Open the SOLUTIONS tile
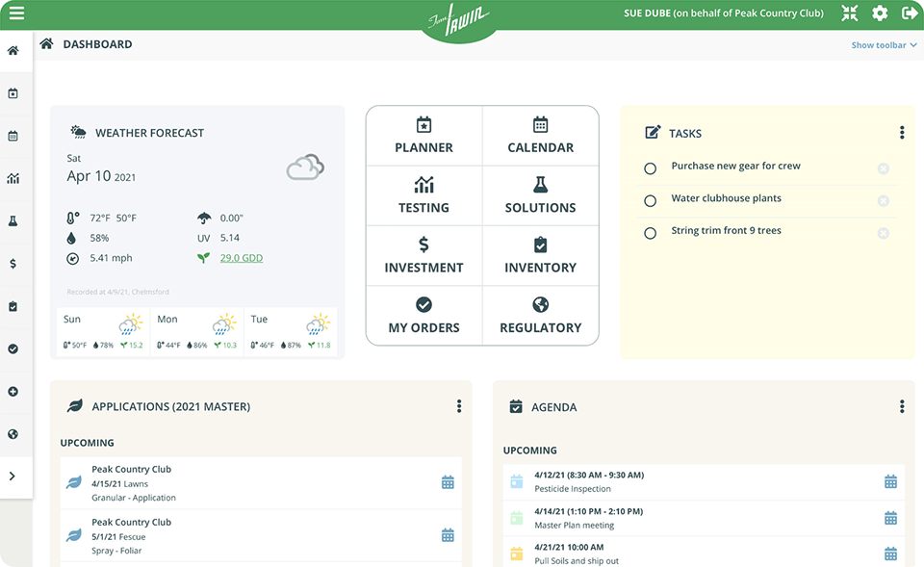 click(x=540, y=195)
